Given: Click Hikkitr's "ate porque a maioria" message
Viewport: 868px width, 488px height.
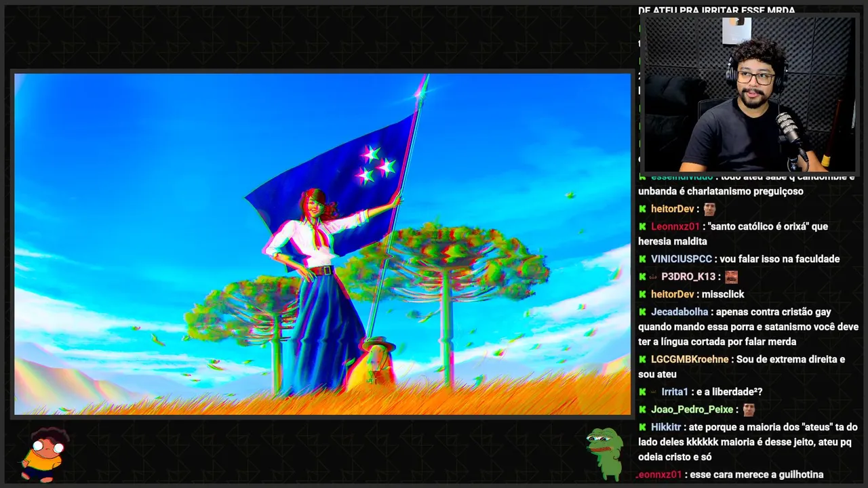Looking at the screenshot, I should coord(748,442).
